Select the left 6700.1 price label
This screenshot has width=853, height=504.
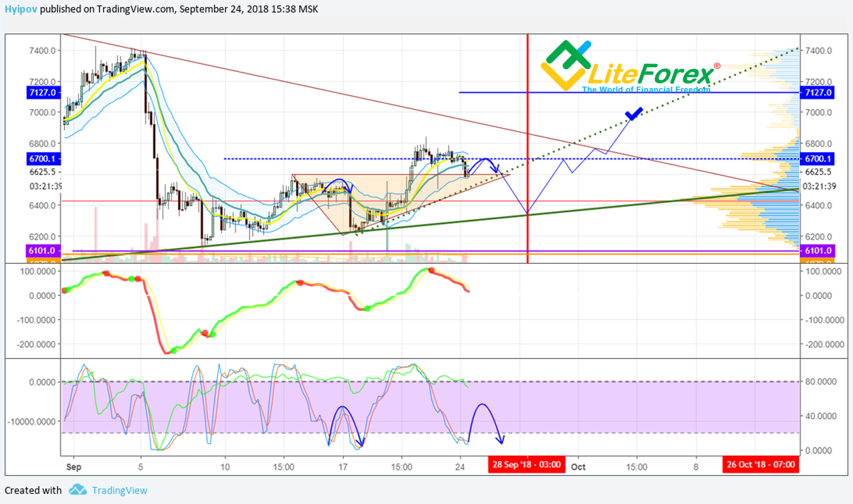43,159
